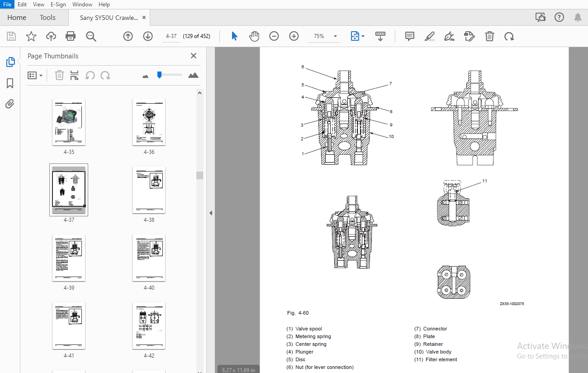Select page thumbnail 4-42
588x373 pixels.
[149, 325]
